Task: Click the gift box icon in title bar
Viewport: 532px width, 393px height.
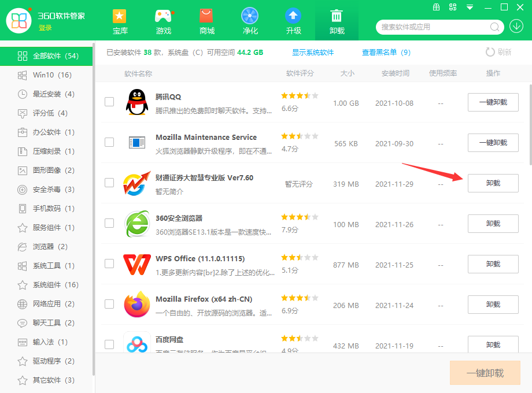Action: point(437,7)
